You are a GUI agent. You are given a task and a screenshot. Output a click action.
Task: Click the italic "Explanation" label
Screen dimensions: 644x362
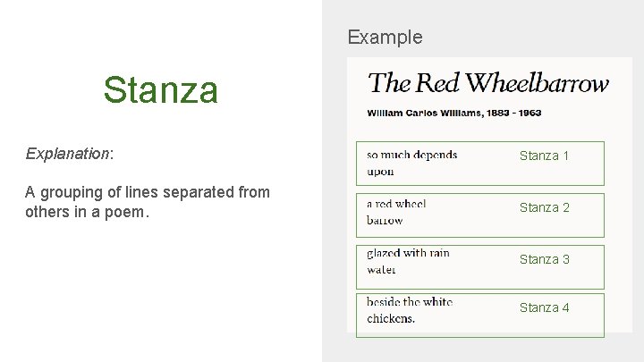(68, 154)
